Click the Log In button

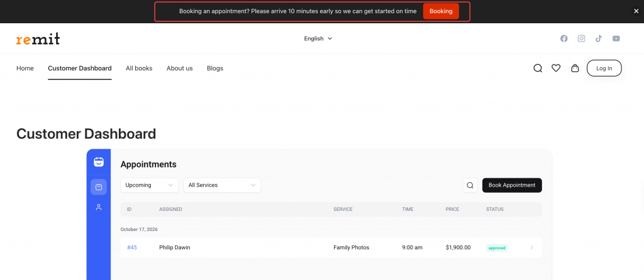(x=604, y=68)
